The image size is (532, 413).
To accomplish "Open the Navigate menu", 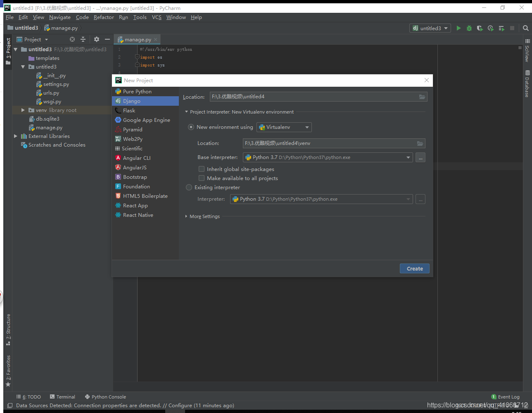I will 60,17.
